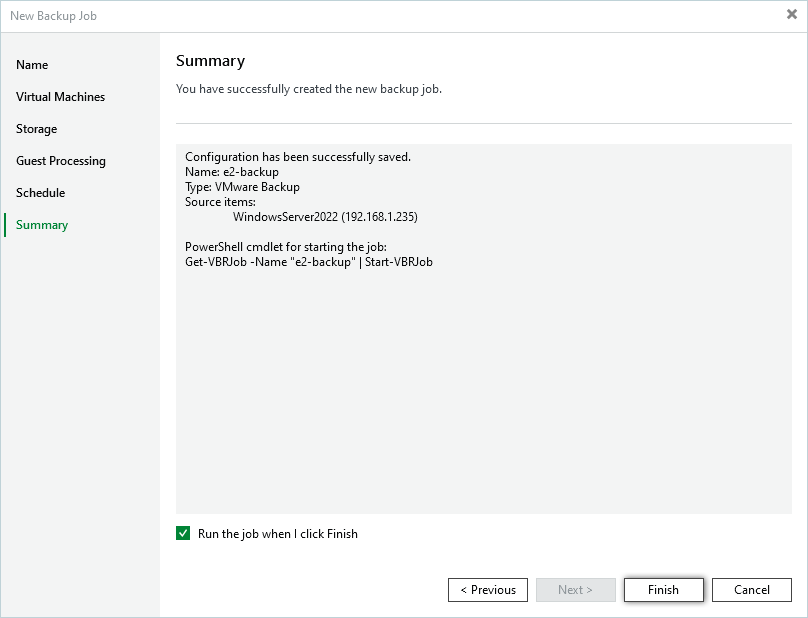This screenshot has height=618, width=808.
Task: Click the Type: VMware Backup line
Action: [242, 187]
